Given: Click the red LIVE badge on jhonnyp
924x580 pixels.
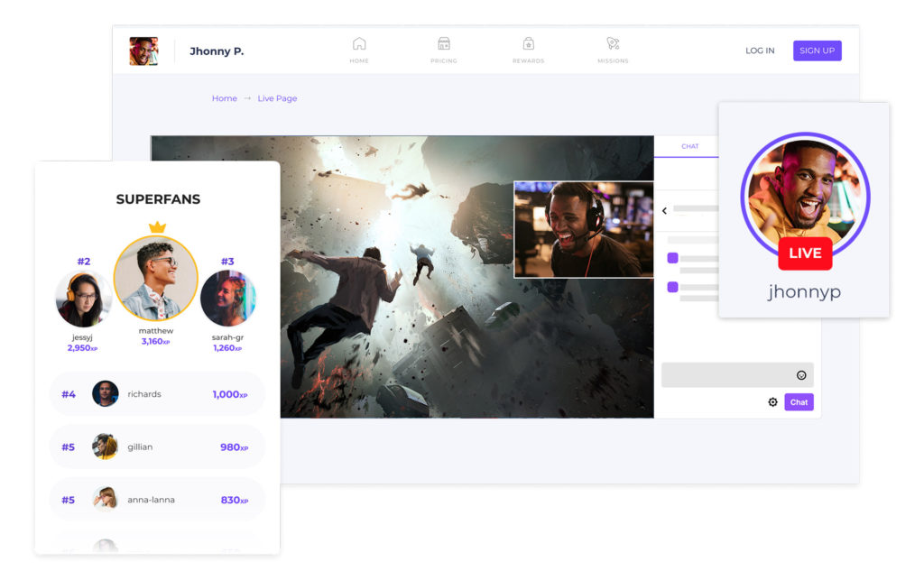Looking at the screenshot, I should tap(805, 253).
